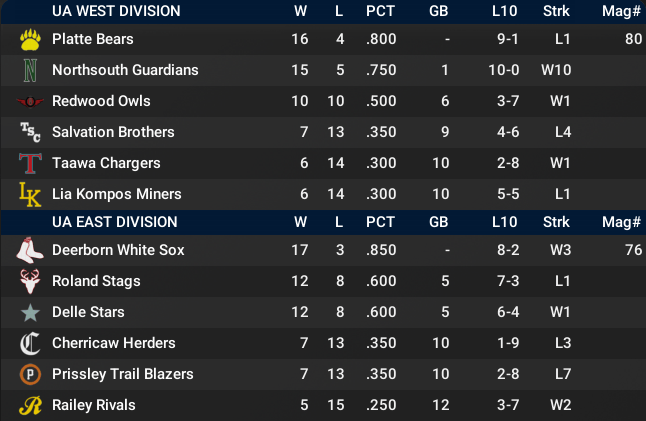Screen dimensions: 646x421
Task: Click the Platte Bears paw logo
Action: coord(31,40)
